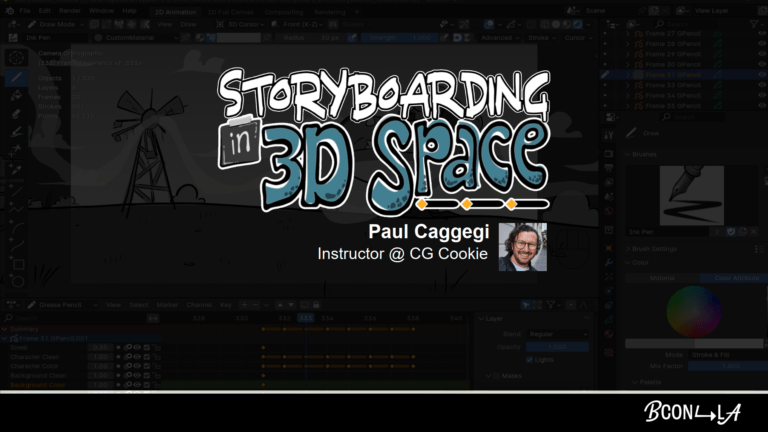Click material preview shading icon

(x=567, y=24)
